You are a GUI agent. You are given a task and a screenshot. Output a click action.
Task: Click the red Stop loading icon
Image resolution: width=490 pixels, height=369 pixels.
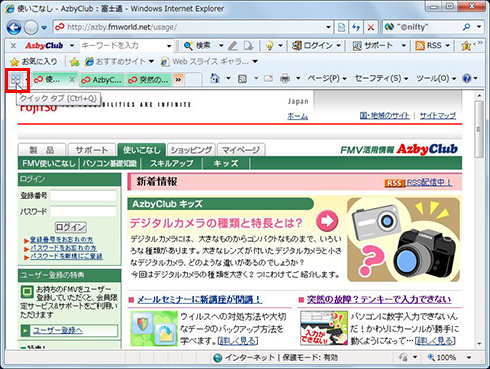(x=370, y=27)
